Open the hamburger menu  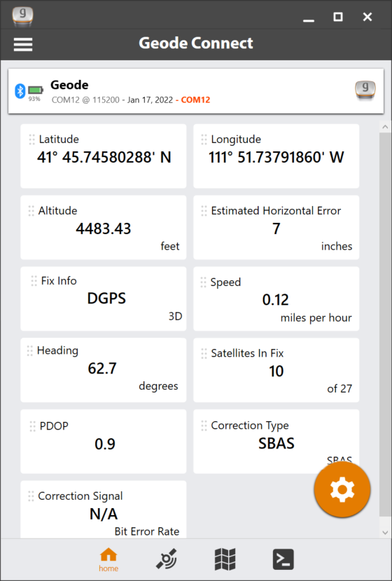point(23,44)
